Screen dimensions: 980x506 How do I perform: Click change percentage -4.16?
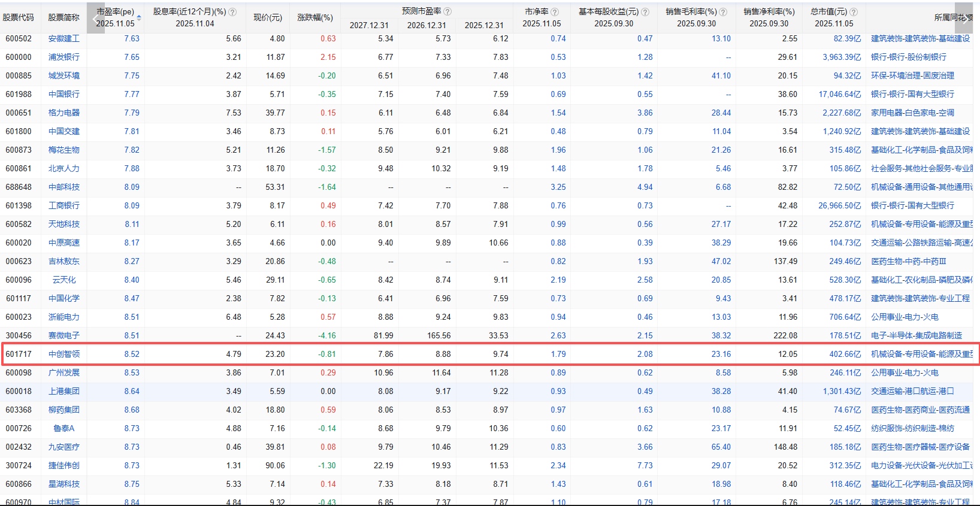point(327,335)
